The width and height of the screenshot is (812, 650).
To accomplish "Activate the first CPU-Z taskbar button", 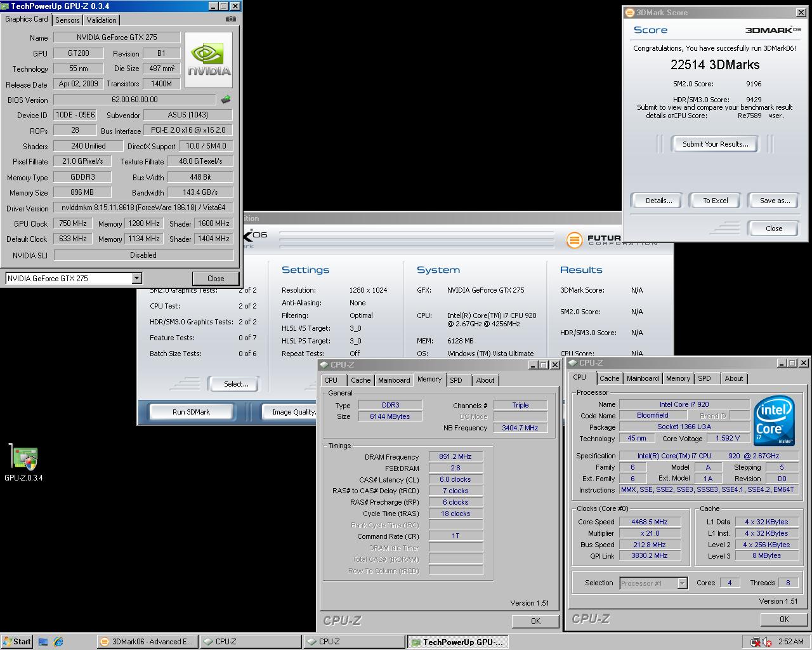I will 251,642.
